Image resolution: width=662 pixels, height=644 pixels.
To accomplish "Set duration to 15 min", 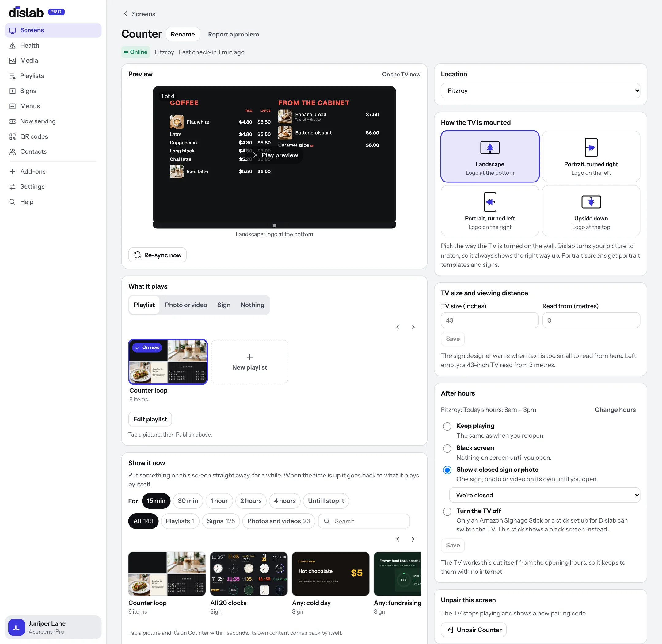I will pos(156,500).
